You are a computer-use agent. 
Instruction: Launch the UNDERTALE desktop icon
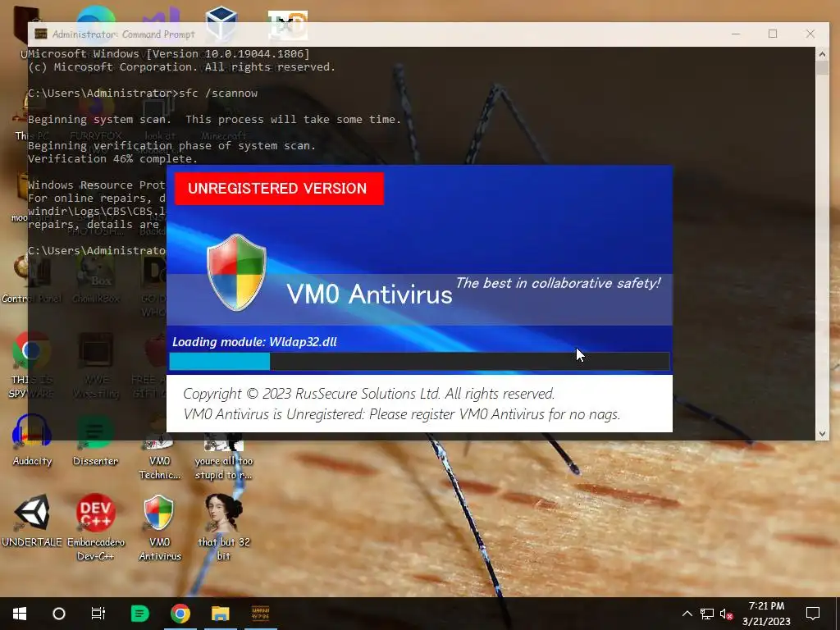[32, 521]
